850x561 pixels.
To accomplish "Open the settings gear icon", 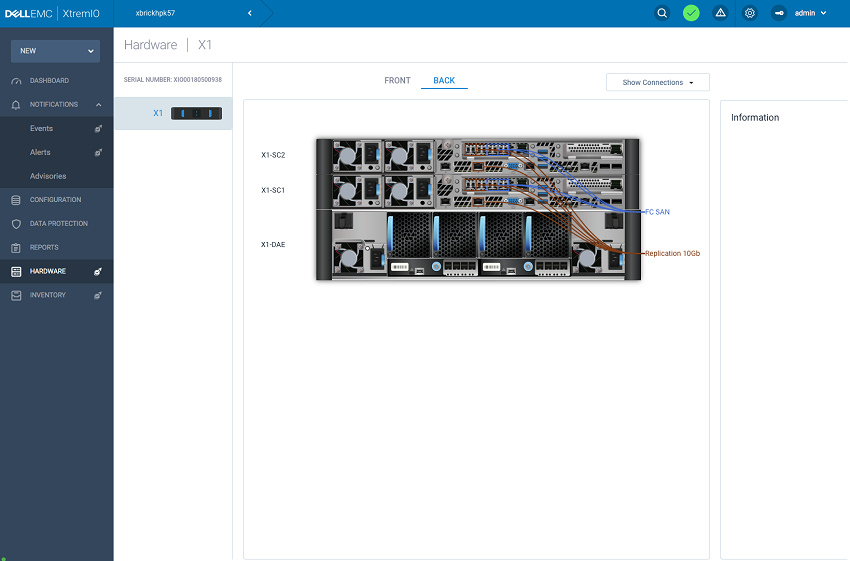I will pos(750,13).
